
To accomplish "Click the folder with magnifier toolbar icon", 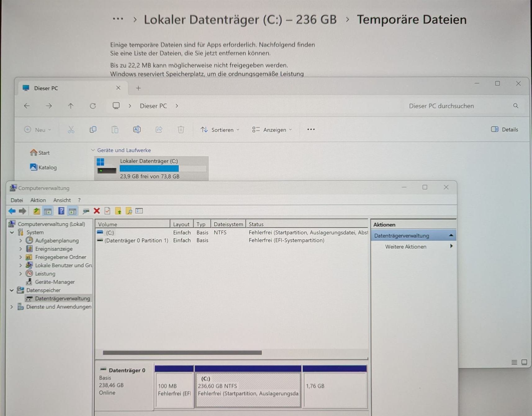I will (129, 211).
